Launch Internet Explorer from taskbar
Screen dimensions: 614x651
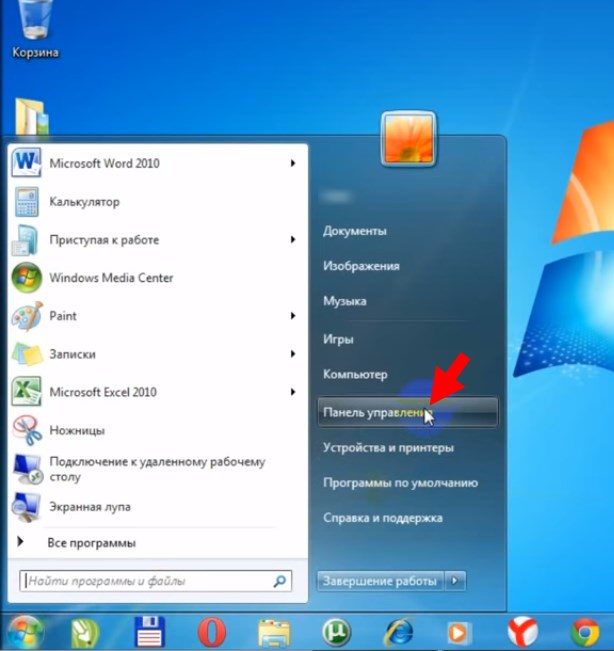pos(399,633)
